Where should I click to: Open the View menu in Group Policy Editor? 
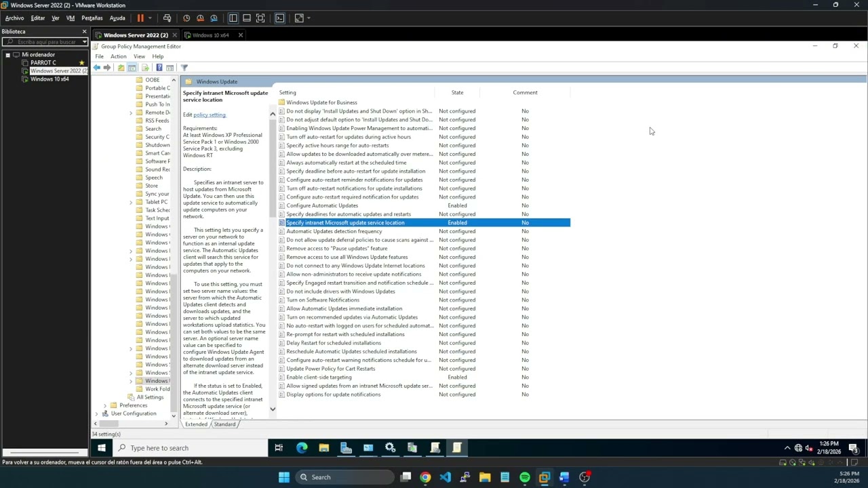(x=139, y=56)
